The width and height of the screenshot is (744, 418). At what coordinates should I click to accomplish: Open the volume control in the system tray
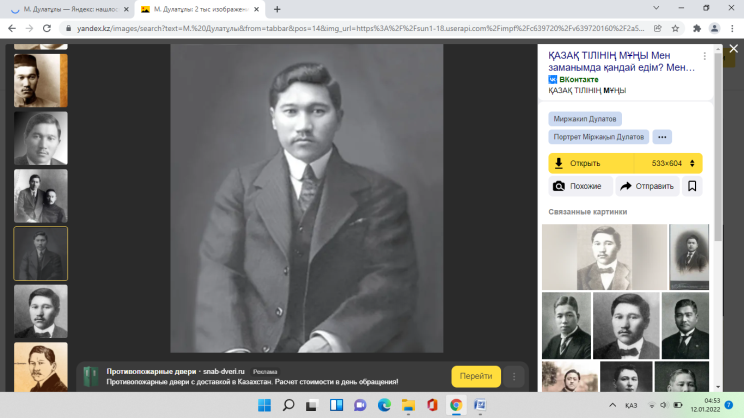click(663, 405)
